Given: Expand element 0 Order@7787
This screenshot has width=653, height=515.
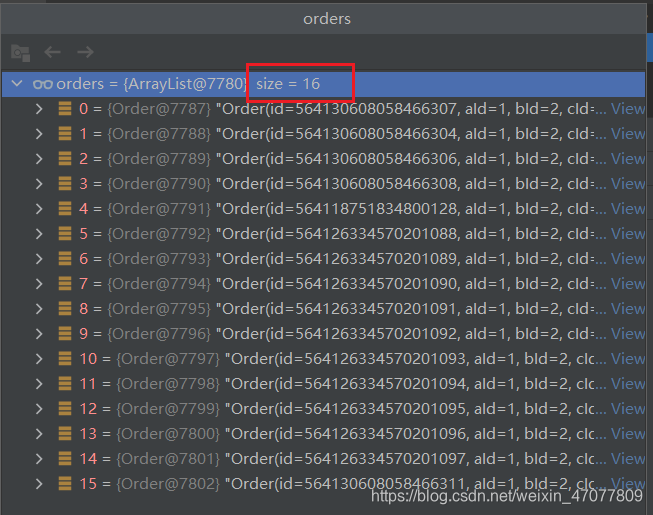Looking at the screenshot, I should [x=39, y=109].
